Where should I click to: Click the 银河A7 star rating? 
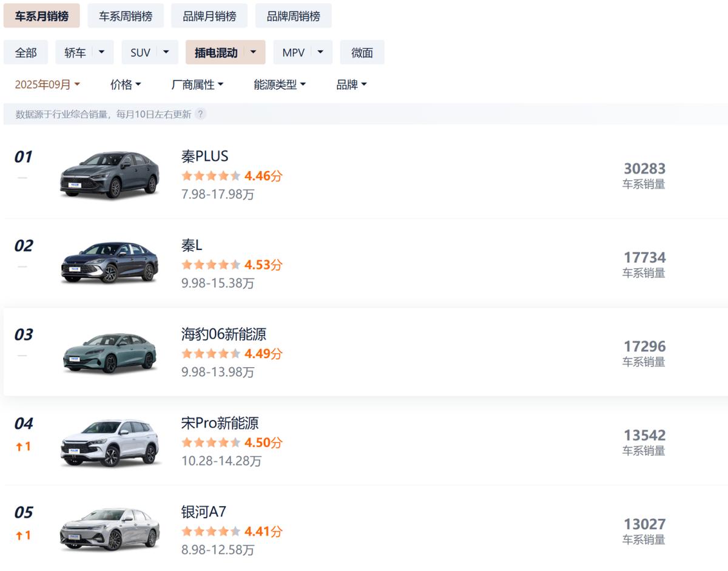click(x=211, y=532)
